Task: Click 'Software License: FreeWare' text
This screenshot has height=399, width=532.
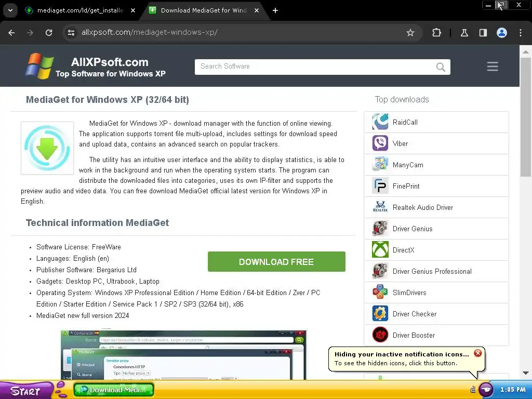Action: [x=78, y=247]
